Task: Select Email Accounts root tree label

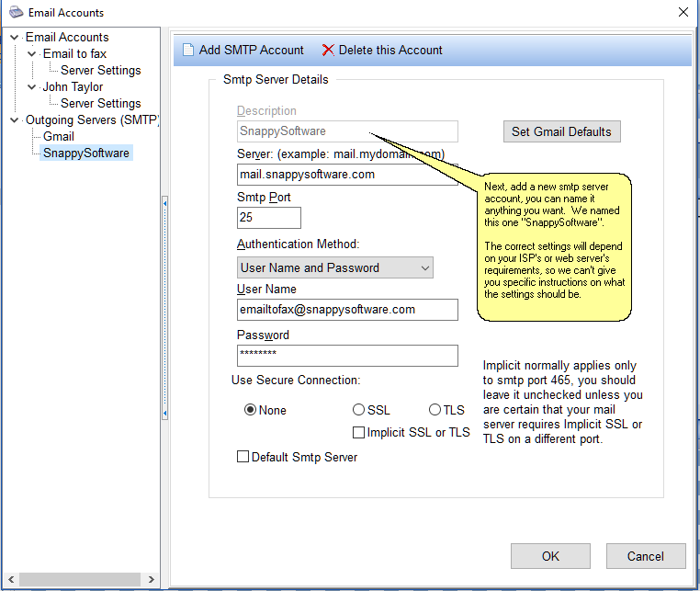Action: pos(67,37)
